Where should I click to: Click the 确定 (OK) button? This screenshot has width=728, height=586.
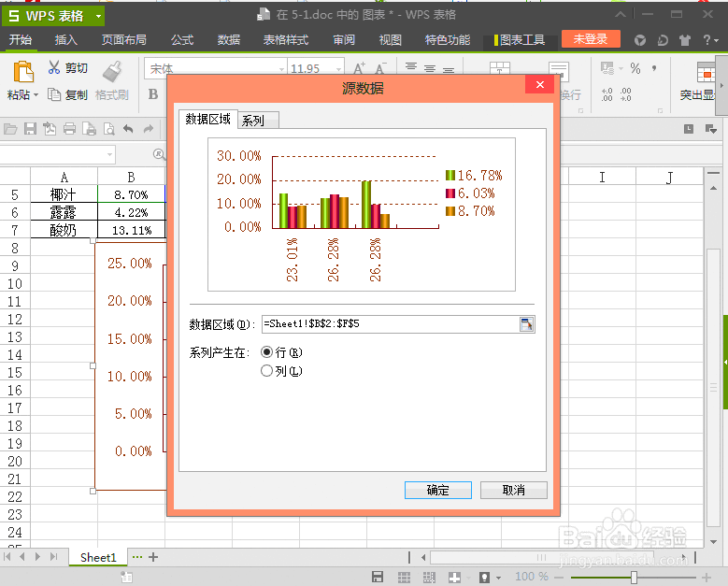click(437, 490)
